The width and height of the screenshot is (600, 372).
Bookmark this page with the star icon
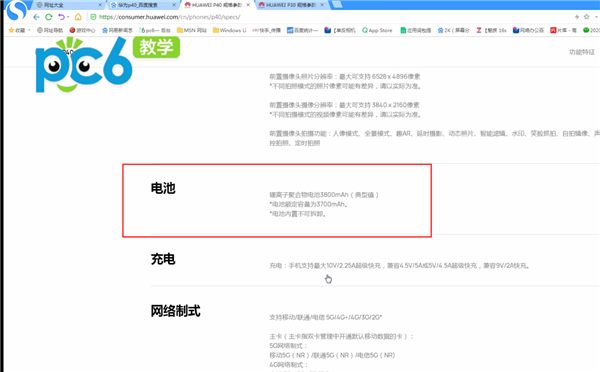click(586, 17)
